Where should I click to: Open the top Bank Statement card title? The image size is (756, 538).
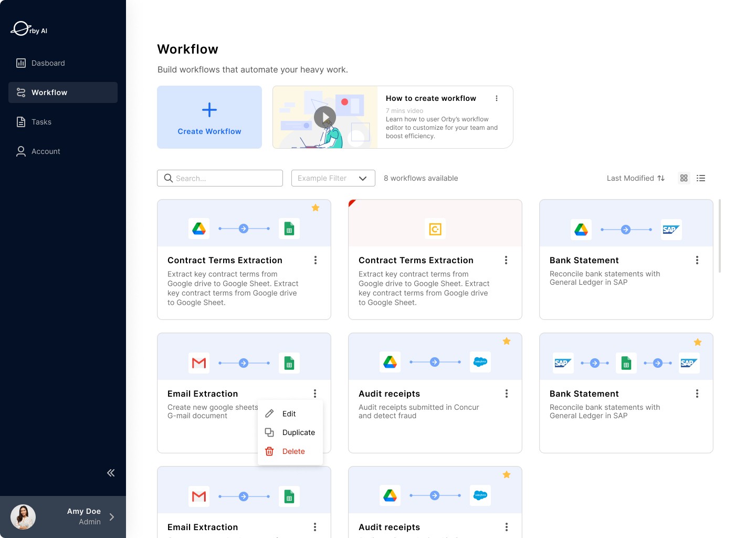(x=584, y=260)
